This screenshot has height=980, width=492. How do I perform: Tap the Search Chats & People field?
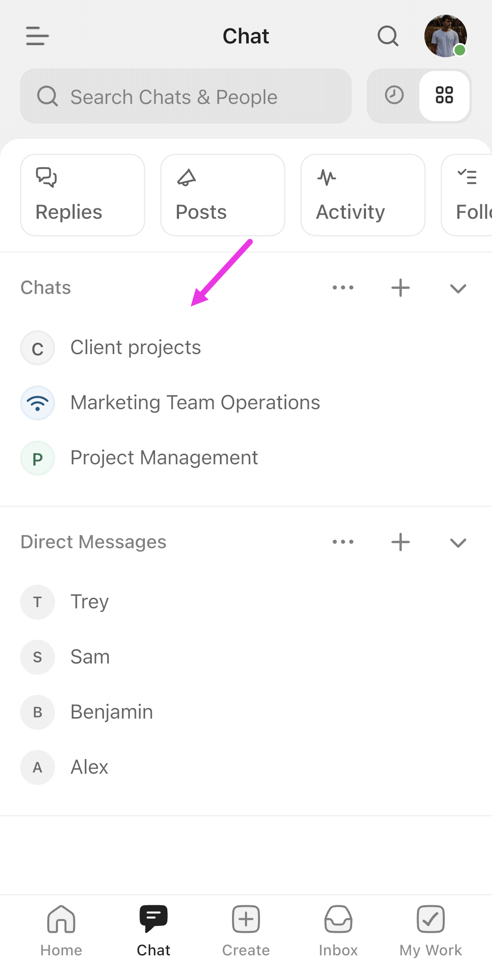coord(186,96)
